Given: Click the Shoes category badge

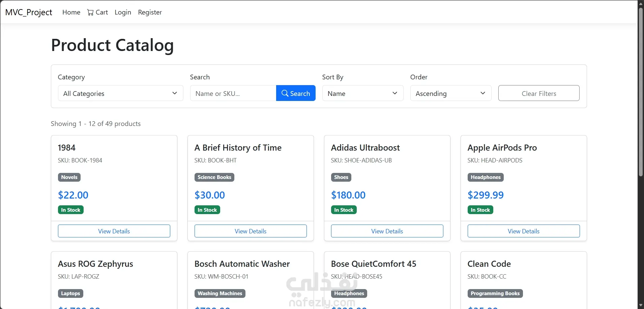Looking at the screenshot, I should [x=341, y=177].
